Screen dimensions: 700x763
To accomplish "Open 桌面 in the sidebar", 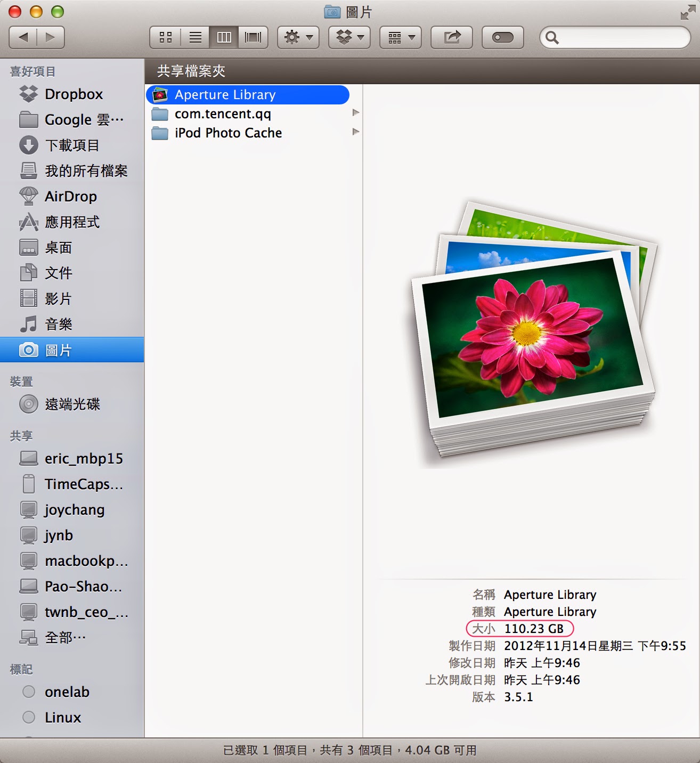I will pos(72,248).
